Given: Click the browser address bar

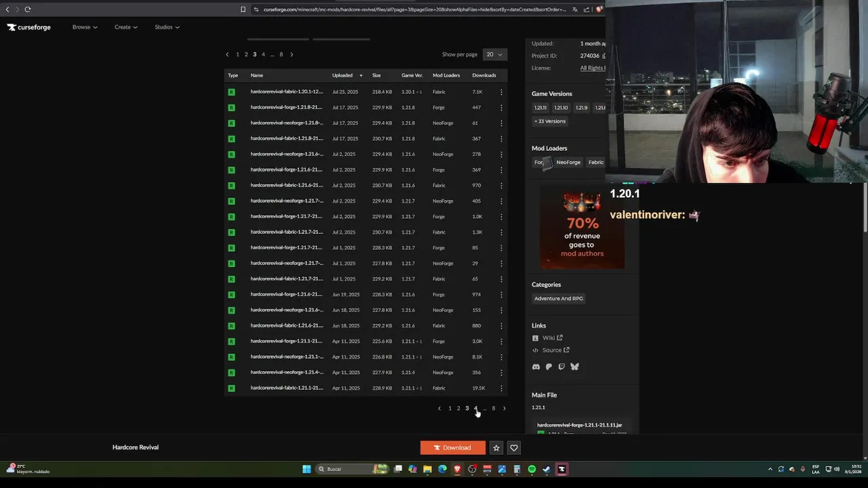Looking at the screenshot, I should click(x=414, y=9).
